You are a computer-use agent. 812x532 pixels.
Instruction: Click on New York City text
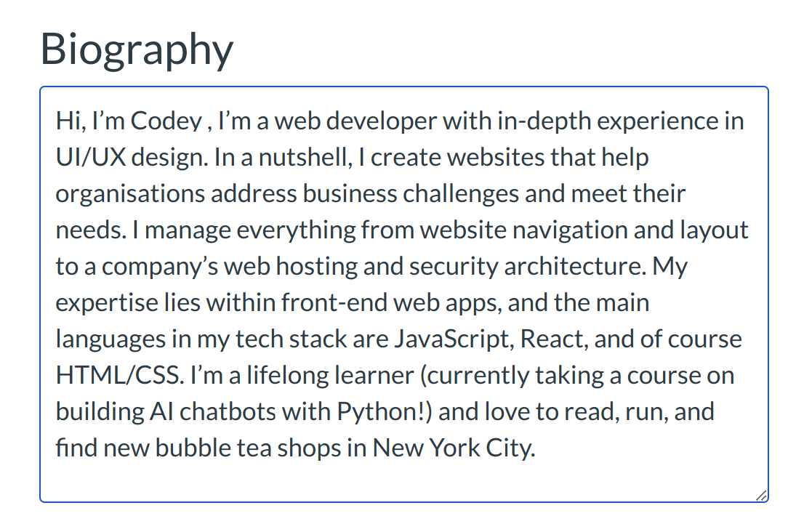coord(454,448)
